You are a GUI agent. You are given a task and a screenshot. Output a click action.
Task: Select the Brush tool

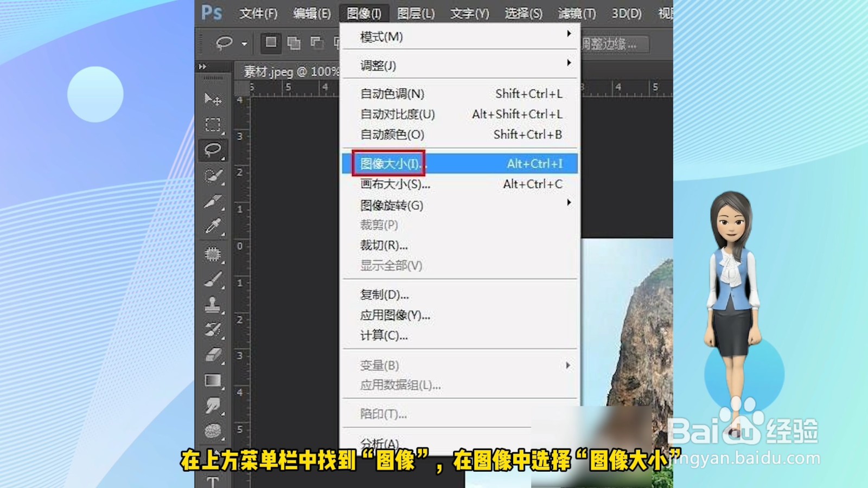[213, 279]
